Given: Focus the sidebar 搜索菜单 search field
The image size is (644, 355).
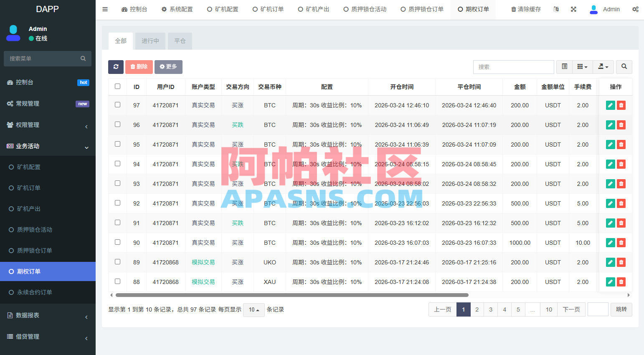Looking at the screenshot, I should click(48, 58).
